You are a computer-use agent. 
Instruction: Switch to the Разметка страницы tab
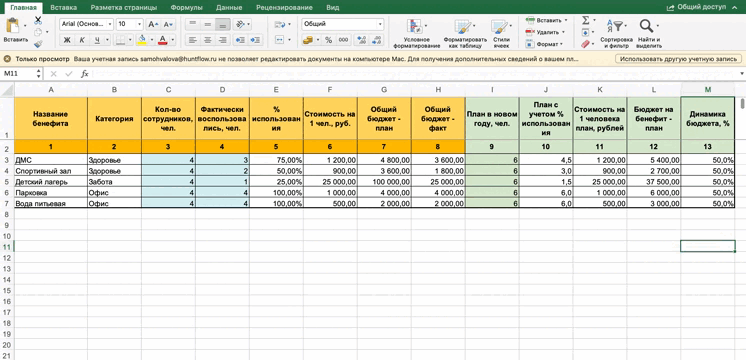[124, 8]
